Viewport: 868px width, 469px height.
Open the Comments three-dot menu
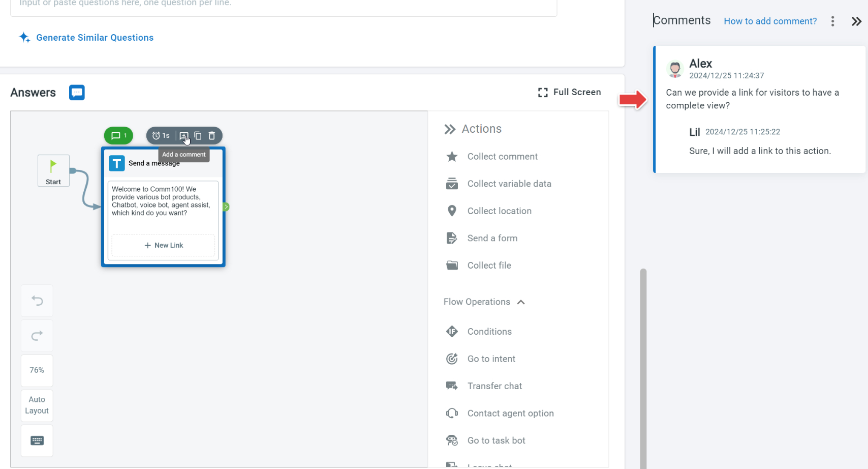(x=832, y=21)
